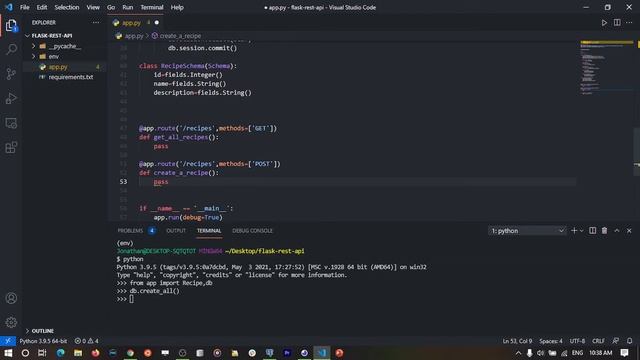Open the Source Control view
This screenshot has width=640, height=360.
11,74
